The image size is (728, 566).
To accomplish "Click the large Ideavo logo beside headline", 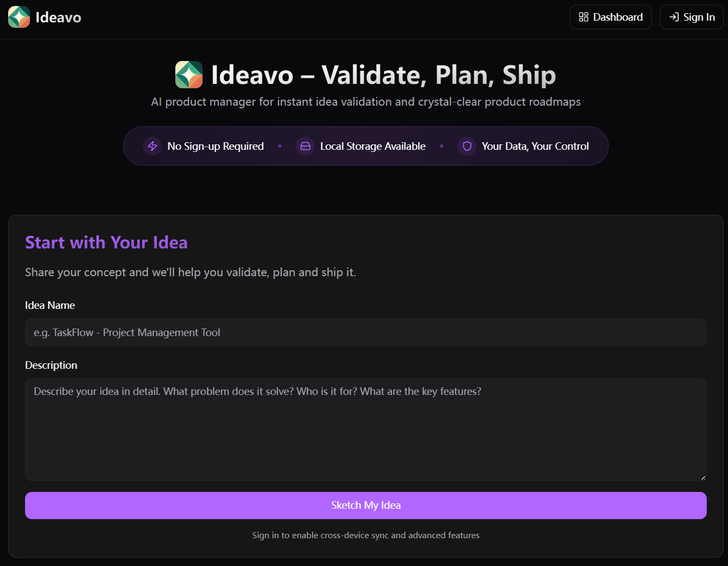I will click(189, 75).
